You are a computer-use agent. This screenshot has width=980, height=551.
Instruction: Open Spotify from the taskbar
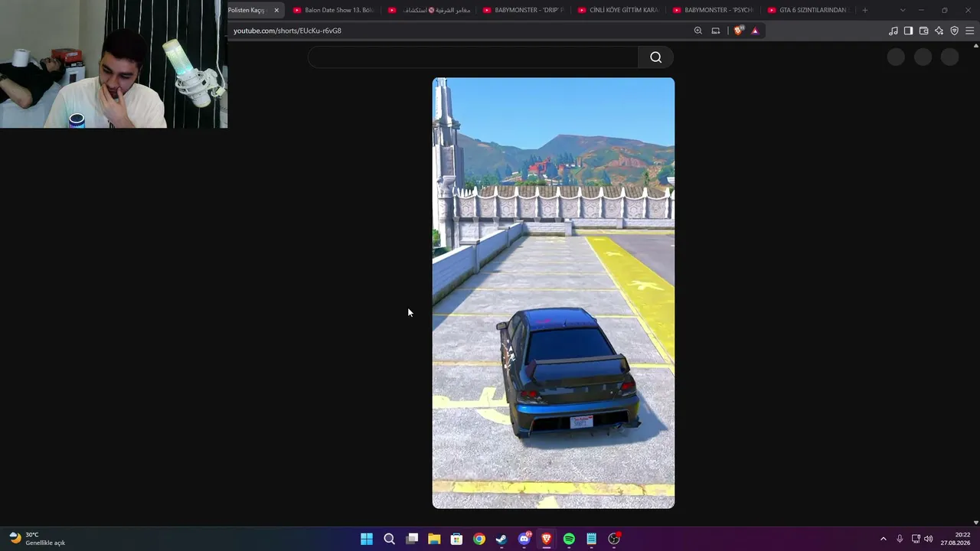coord(569,539)
